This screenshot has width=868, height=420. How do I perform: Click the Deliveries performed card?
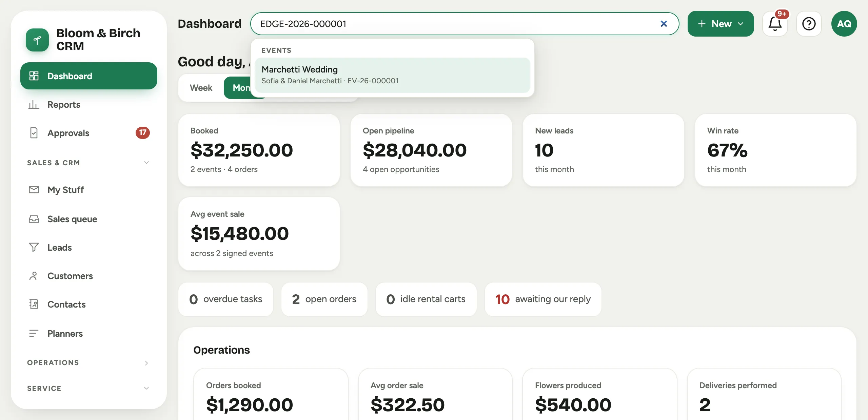764,394
